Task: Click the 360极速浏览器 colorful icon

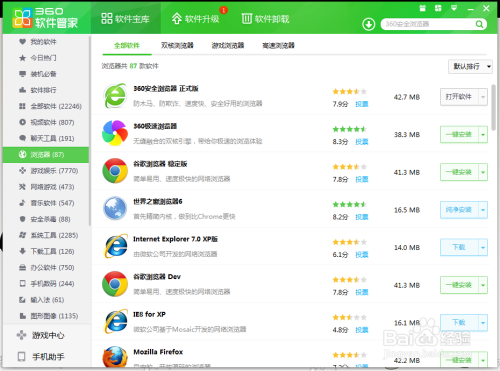Action: [115, 133]
